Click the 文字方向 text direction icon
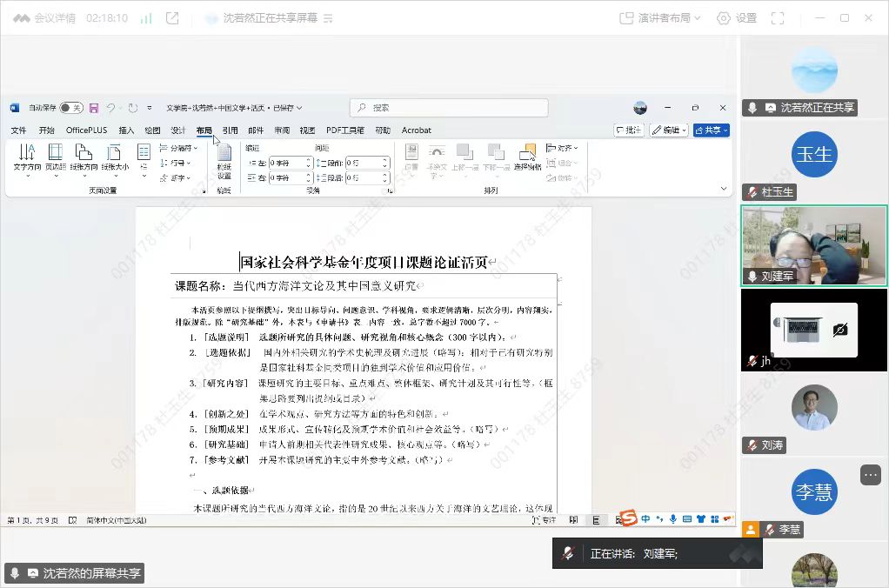The width and height of the screenshot is (889, 588). 27,153
